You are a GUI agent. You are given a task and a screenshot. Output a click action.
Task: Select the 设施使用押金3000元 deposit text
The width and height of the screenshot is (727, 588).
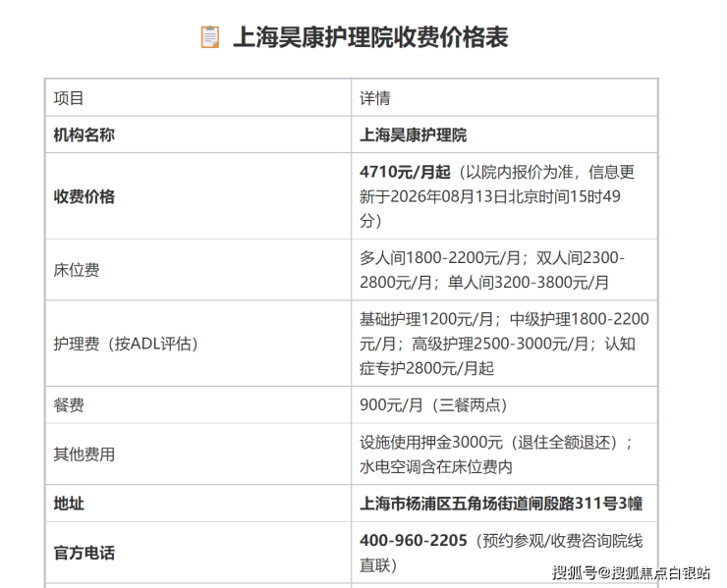coord(431,442)
